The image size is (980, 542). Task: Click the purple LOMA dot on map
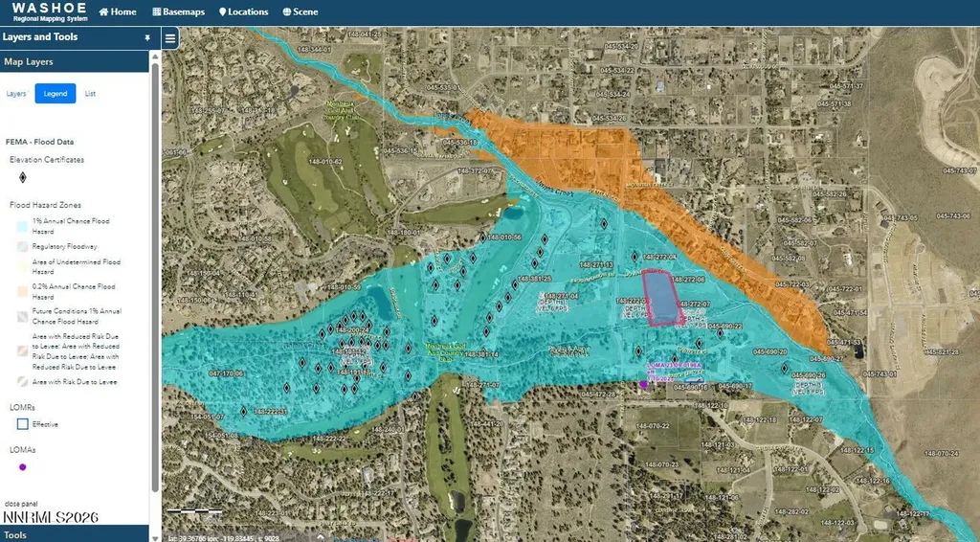(x=643, y=384)
